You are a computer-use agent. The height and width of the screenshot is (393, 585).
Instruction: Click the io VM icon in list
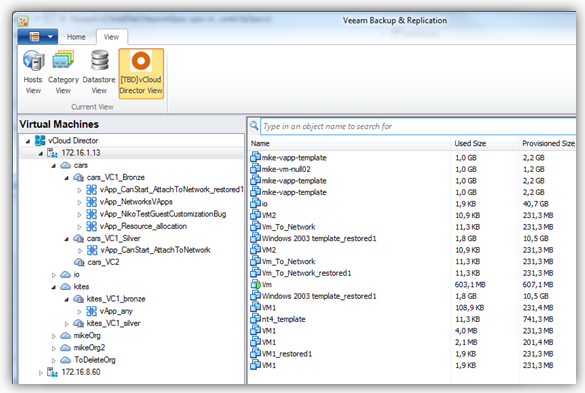point(255,203)
